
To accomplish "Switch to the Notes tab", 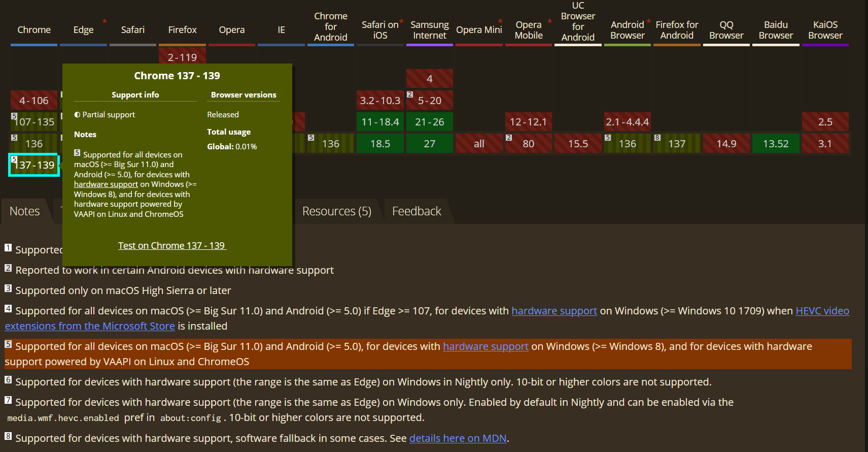I will point(24,211).
